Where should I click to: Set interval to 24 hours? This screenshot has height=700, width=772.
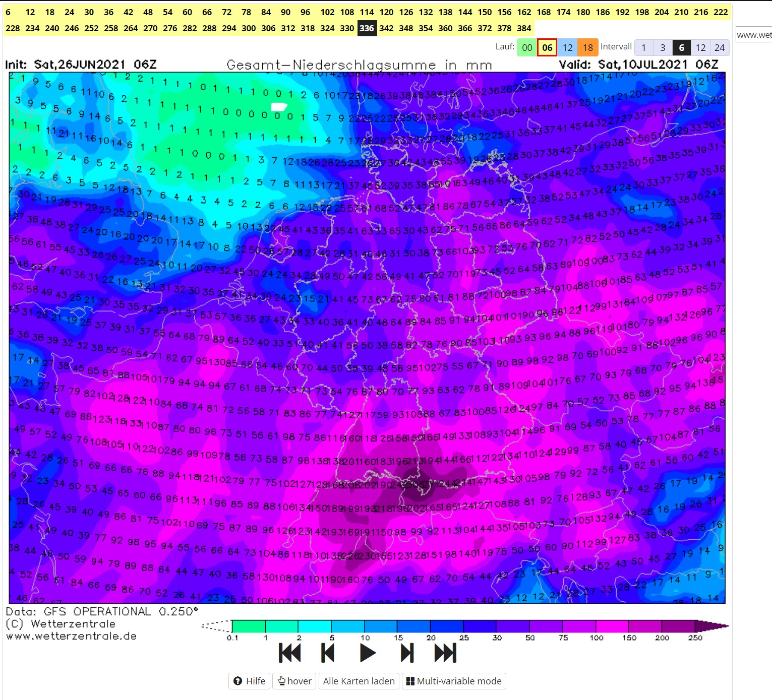pos(720,47)
